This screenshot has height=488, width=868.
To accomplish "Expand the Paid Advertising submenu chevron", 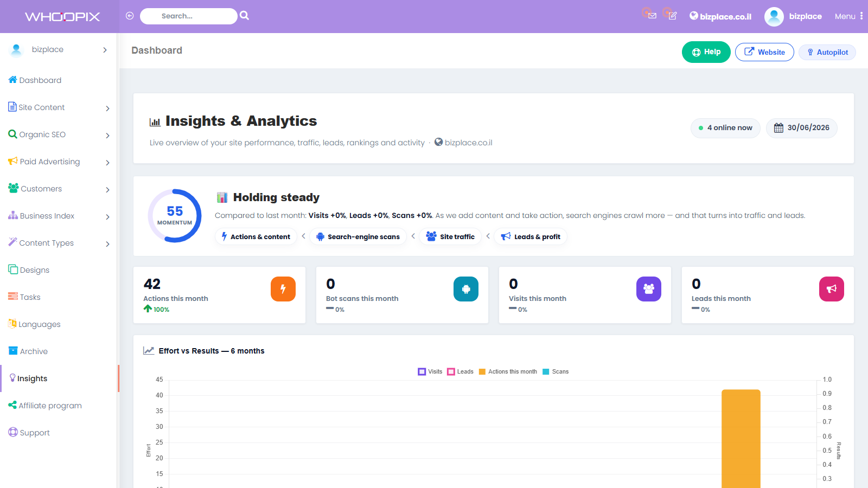I will click(x=107, y=163).
